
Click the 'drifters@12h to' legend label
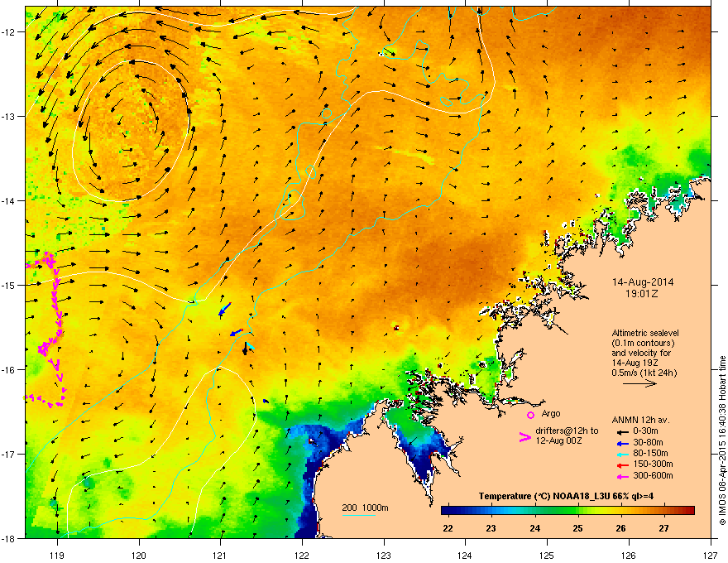click(x=567, y=431)
